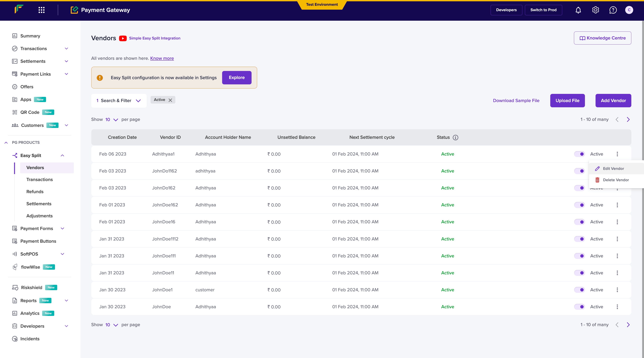Open the nine-dot apps grid icon

coord(42,10)
